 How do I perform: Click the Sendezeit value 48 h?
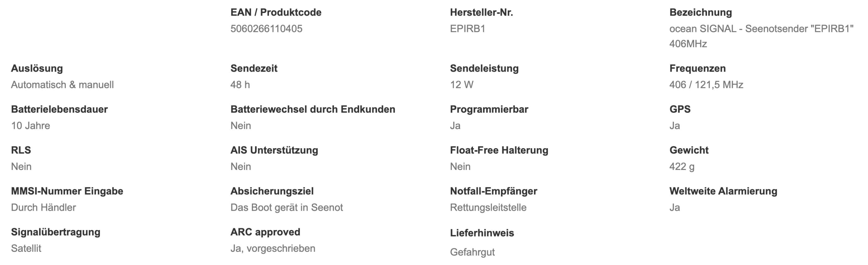240,85
